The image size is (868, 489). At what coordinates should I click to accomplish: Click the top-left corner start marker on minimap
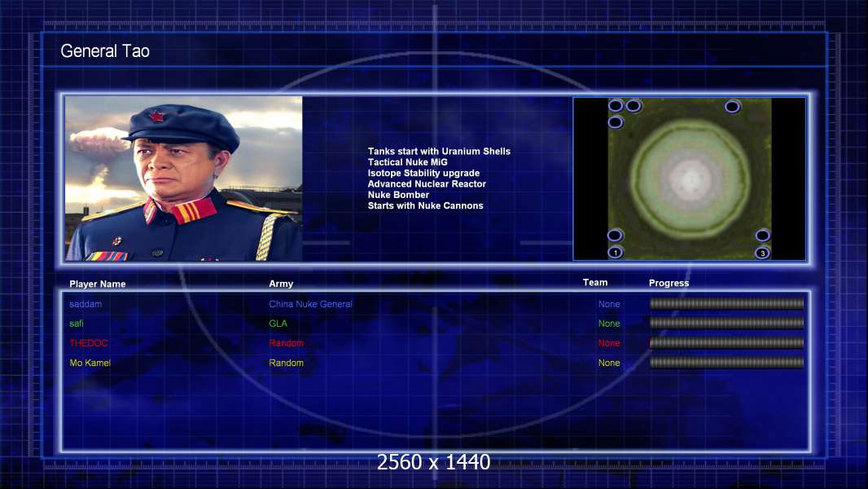(x=616, y=105)
